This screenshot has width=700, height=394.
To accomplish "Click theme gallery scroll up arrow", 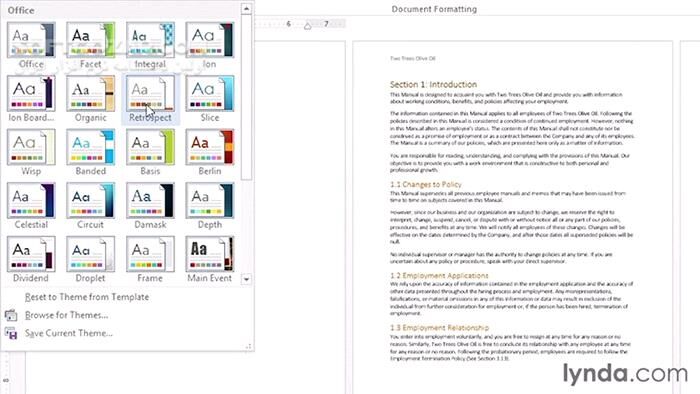I will (246, 8).
